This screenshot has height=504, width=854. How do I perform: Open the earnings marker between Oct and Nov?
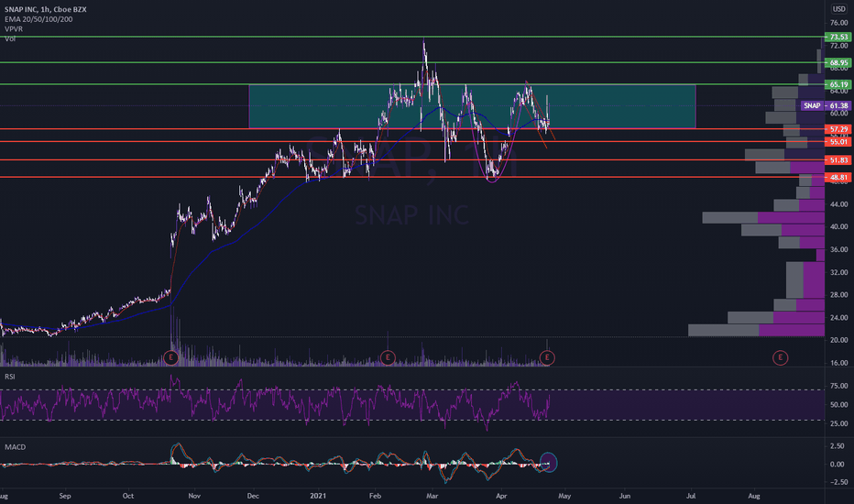pos(171,357)
